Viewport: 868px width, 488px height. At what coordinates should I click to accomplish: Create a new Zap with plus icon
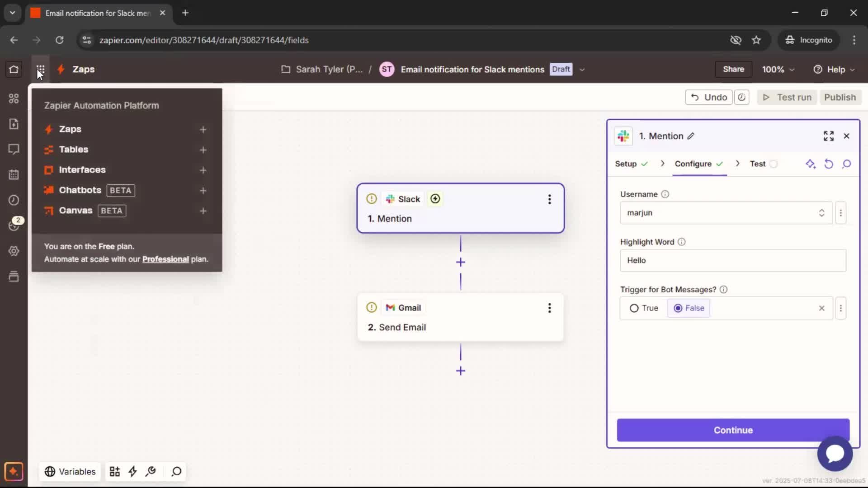pyautogui.click(x=203, y=130)
